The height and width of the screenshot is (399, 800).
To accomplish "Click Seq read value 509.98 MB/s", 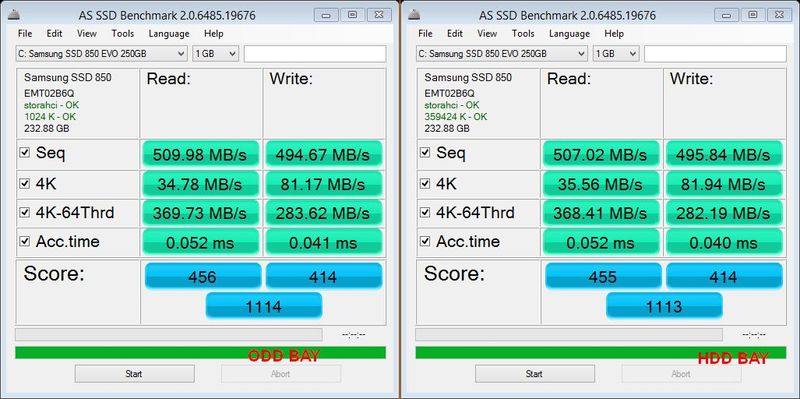I will pos(201,154).
